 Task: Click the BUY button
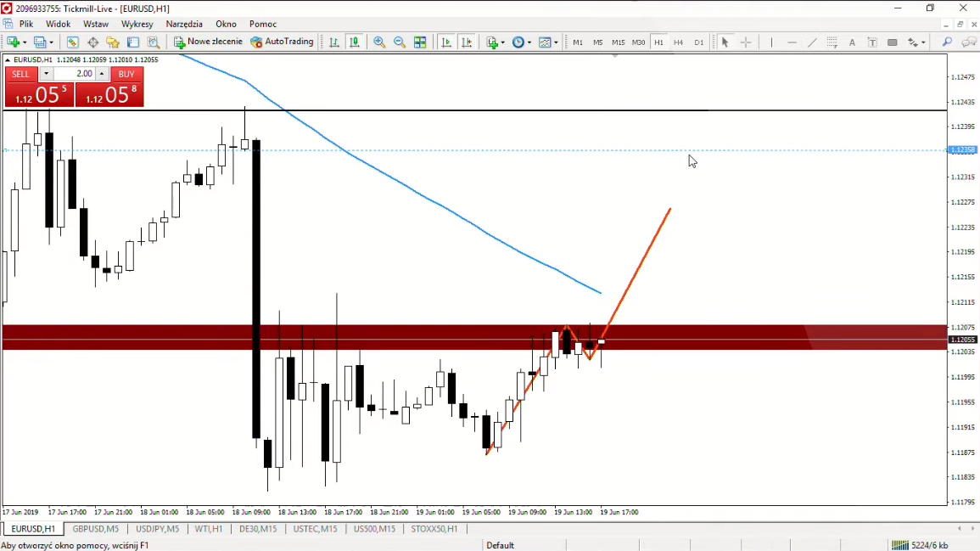126,74
